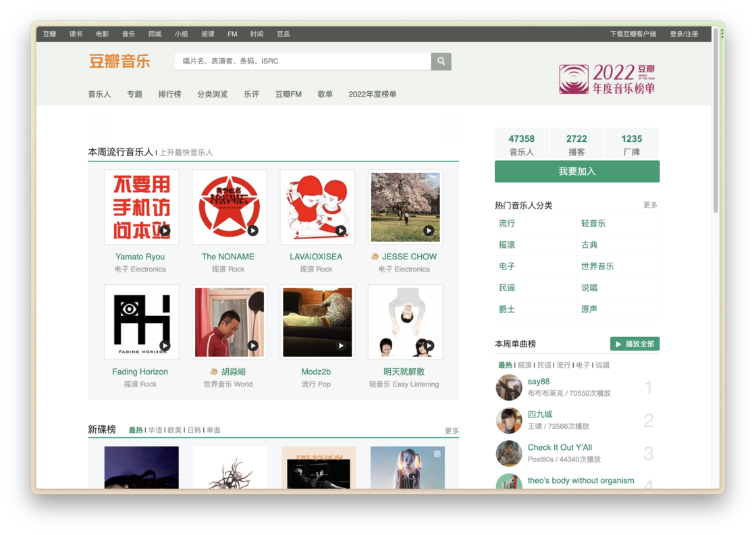Open 2022年度榜单 navigation item
This screenshot has width=756, height=535.
point(372,94)
